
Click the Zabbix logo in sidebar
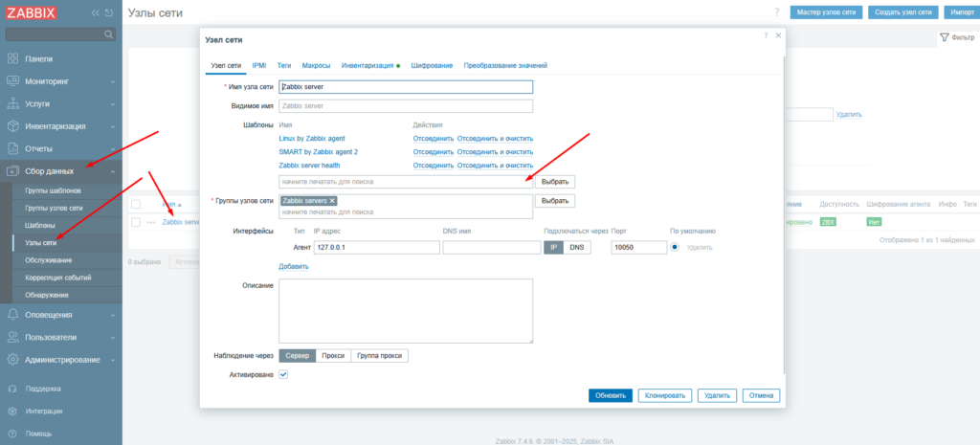[31, 12]
